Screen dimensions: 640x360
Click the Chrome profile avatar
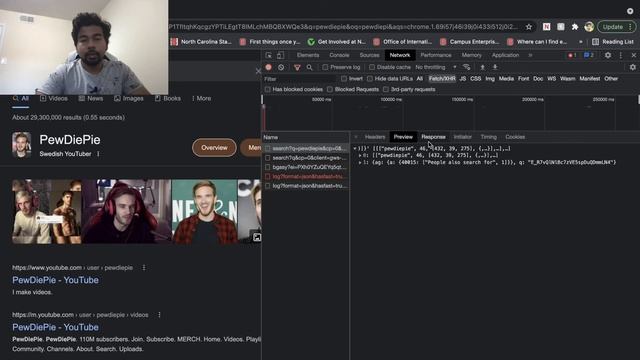(589, 27)
